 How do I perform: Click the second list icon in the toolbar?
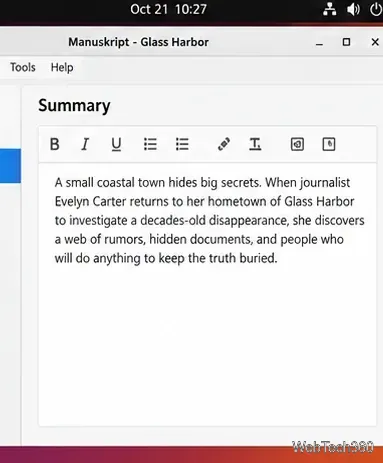coord(182,144)
